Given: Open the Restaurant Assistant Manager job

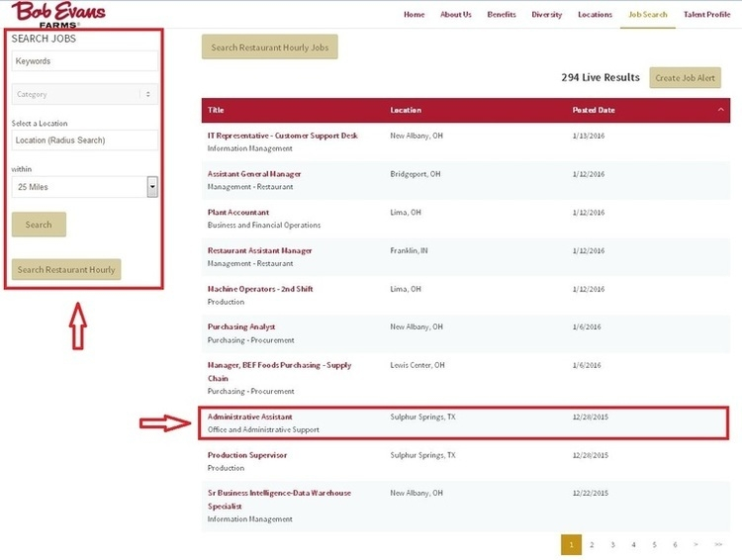Looking at the screenshot, I should (x=260, y=250).
